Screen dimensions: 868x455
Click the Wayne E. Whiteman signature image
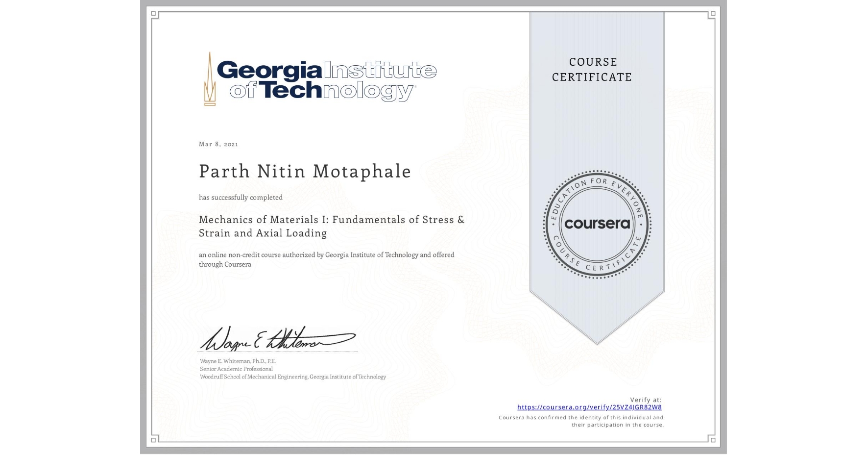(x=277, y=339)
